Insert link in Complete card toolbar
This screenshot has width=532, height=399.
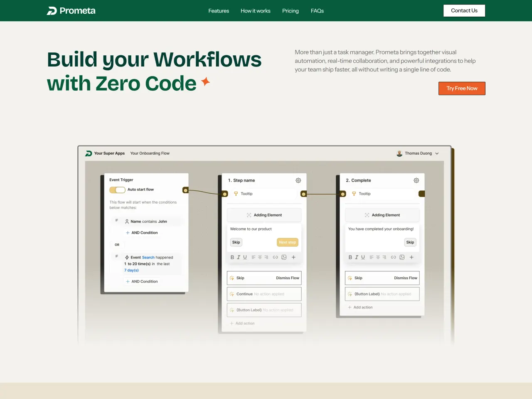click(x=393, y=257)
